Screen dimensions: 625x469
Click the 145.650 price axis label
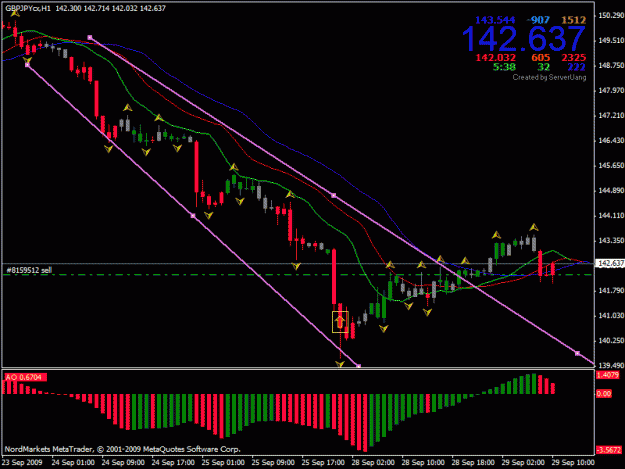pos(611,165)
